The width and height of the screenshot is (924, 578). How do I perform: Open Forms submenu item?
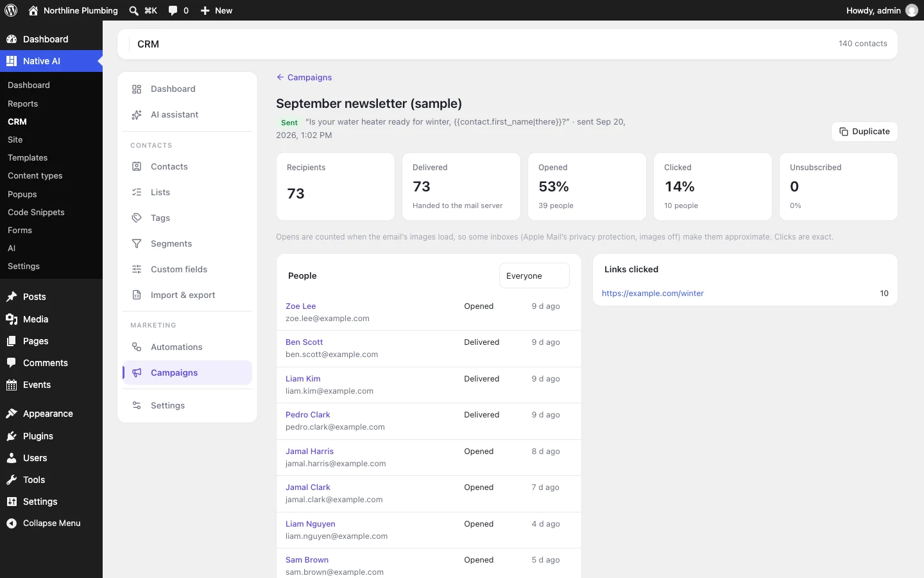tap(20, 230)
